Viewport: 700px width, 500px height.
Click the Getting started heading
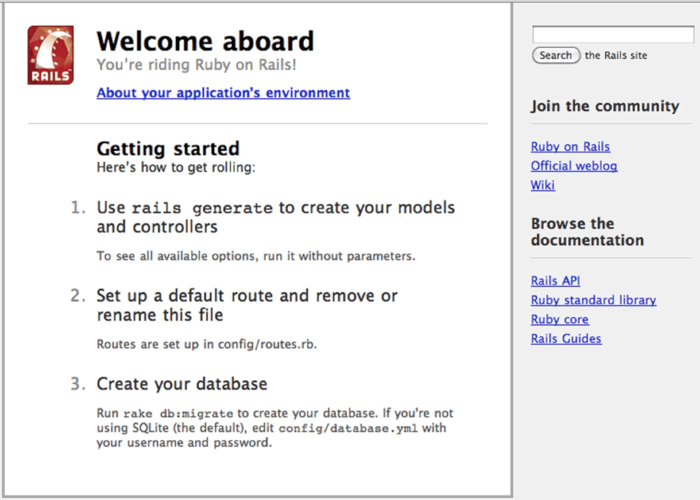coord(167,149)
